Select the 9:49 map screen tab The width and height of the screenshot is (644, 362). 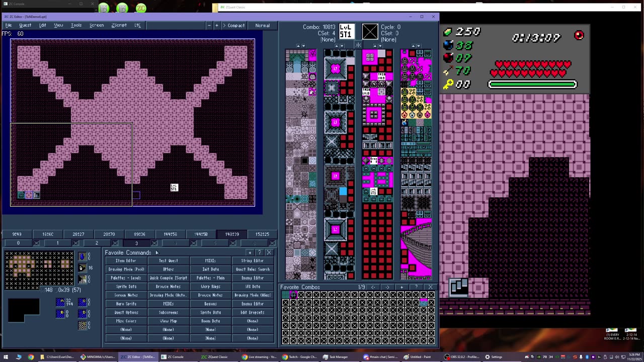tap(17, 234)
